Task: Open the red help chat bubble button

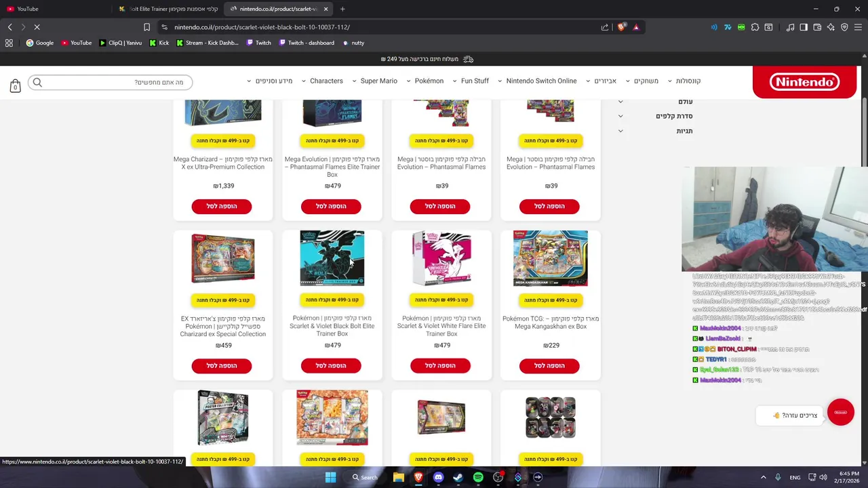Action: (x=840, y=412)
